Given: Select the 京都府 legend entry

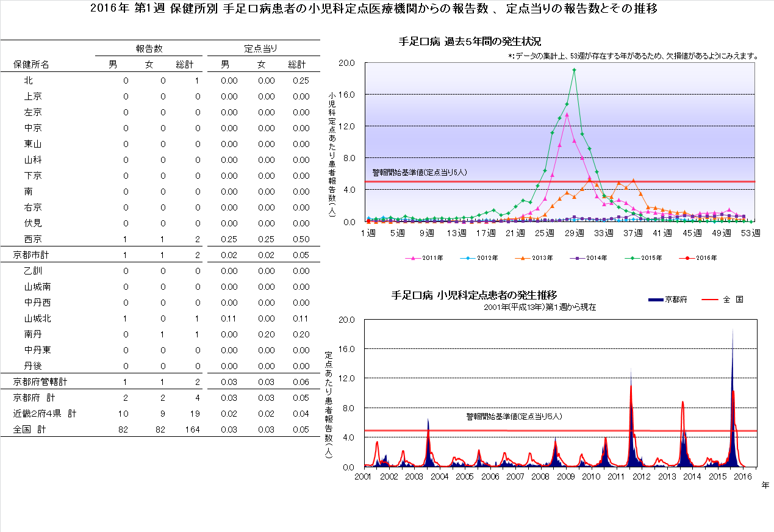Looking at the screenshot, I should pyautogui.click(x=667, y=300).
